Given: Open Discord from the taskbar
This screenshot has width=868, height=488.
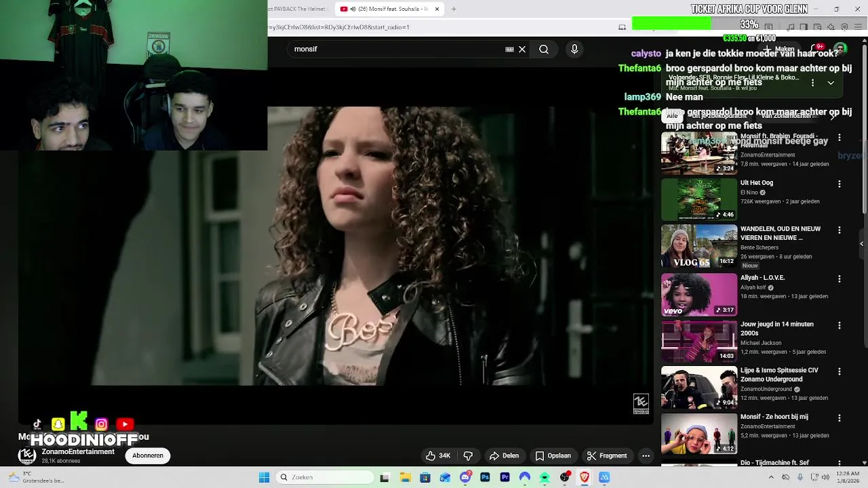Looking at the screenshot, I should tap(465, 477).
